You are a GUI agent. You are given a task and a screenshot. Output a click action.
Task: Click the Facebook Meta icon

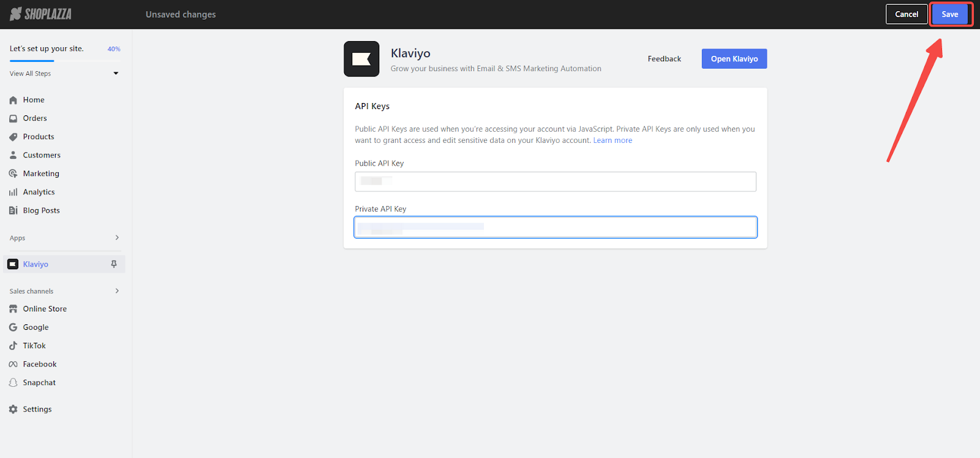[x=13, y=364]
